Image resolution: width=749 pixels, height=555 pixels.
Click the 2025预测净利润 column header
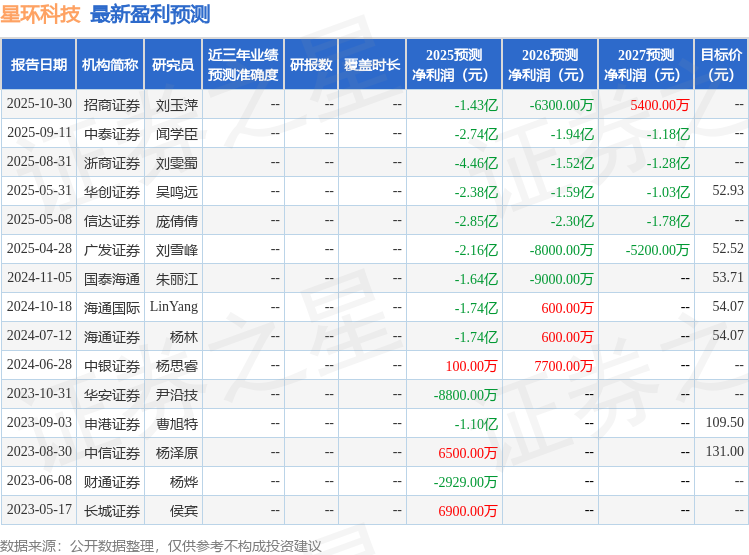pyautogui.click(x=454, y=64)
